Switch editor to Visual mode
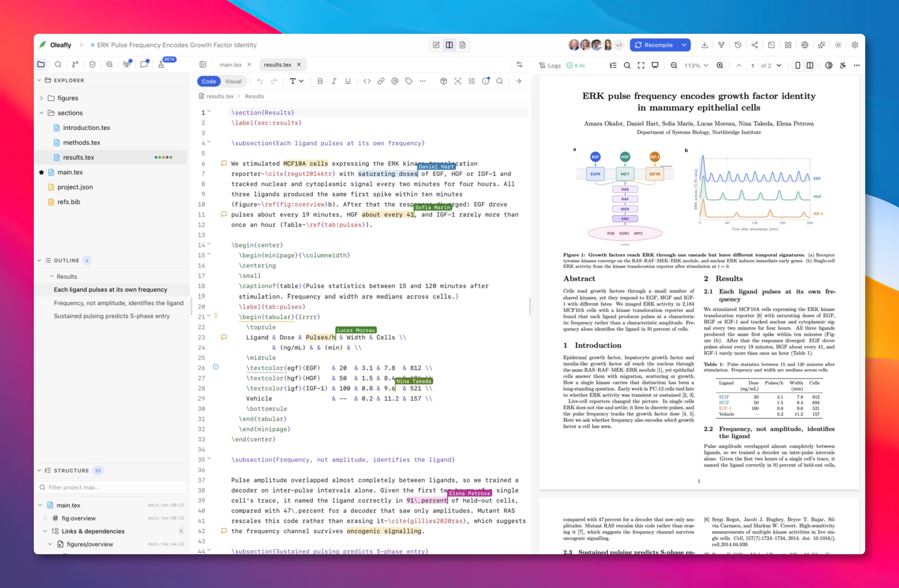 pos(233,81)
